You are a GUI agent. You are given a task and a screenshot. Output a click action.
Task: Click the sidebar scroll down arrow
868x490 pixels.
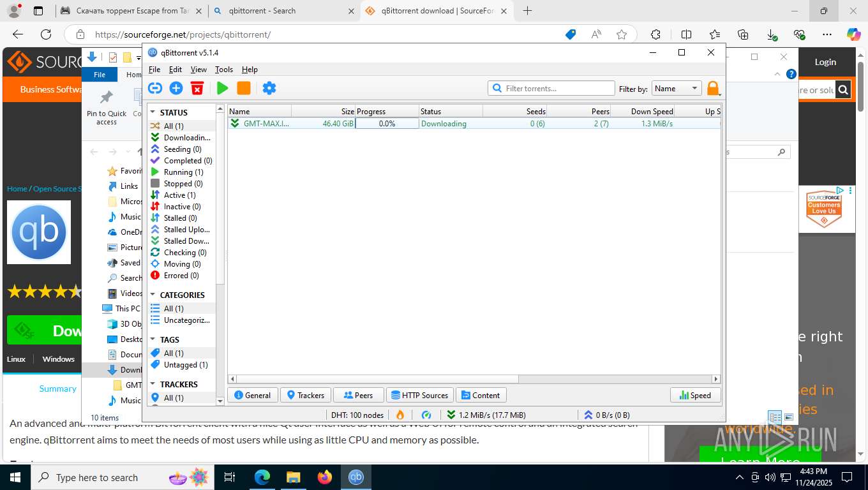(x=220, y=401)
